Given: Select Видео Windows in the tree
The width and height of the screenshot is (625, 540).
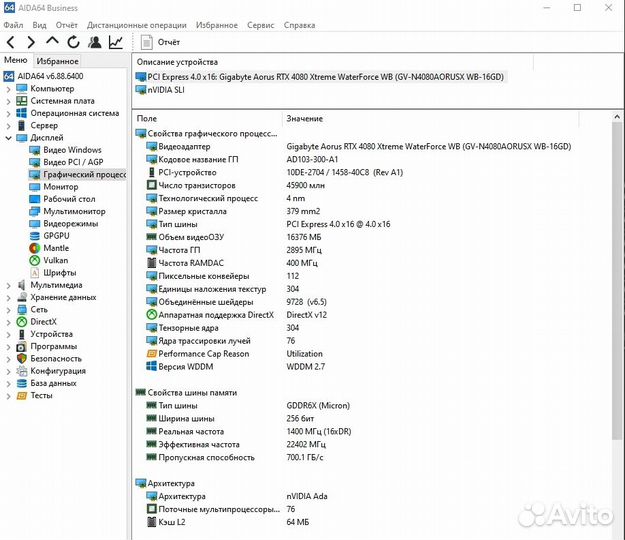Looking at the screenshot, I should coord(72,150).
